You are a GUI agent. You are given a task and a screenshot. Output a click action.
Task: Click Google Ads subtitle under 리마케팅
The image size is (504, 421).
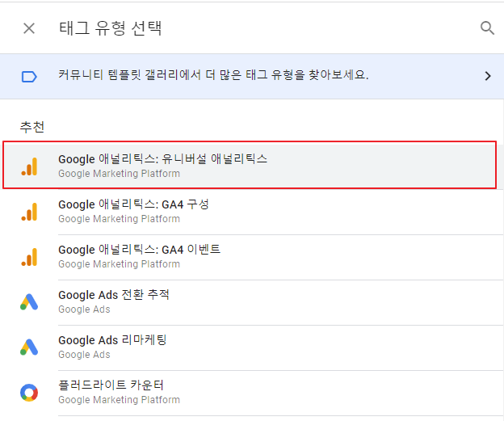84,355
